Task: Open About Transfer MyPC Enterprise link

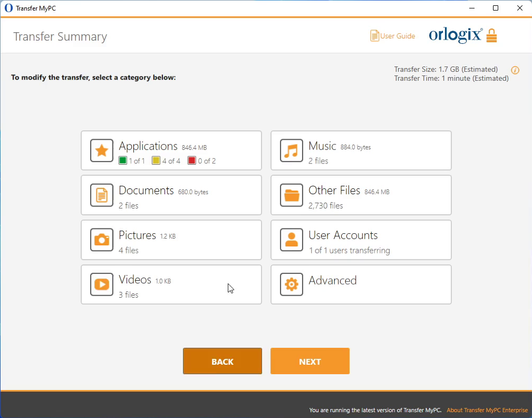Action: point(487,410)
